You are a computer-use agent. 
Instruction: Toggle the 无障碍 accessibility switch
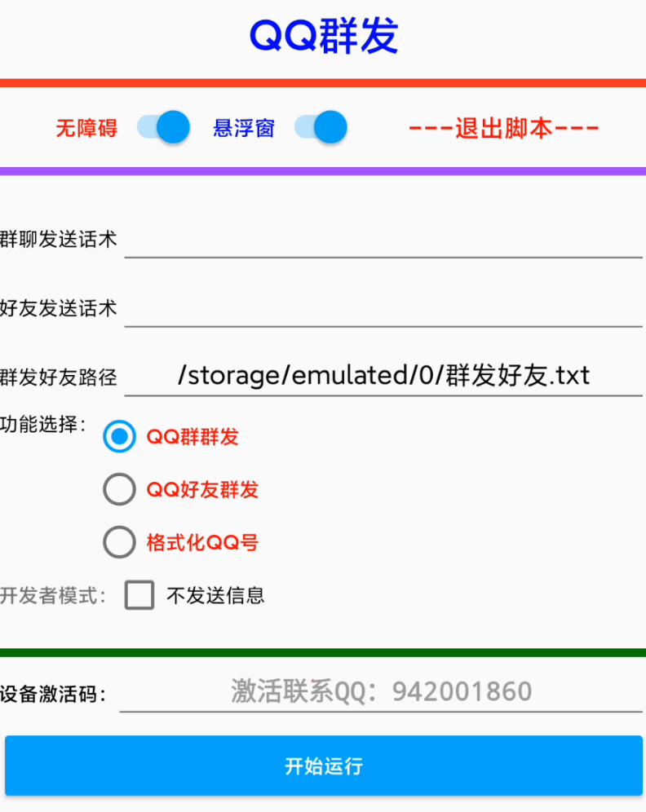pos(163,128)
